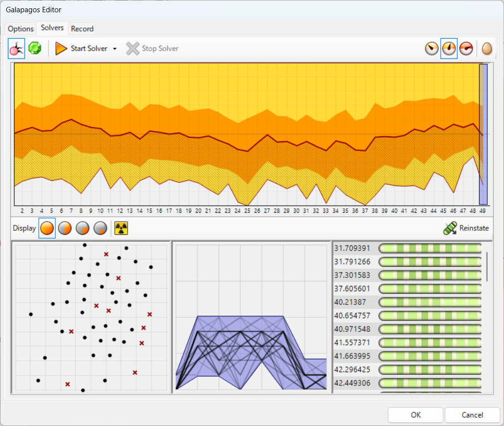
Task: Click the blue selection marker at generation 49
Action: point(483,135)
